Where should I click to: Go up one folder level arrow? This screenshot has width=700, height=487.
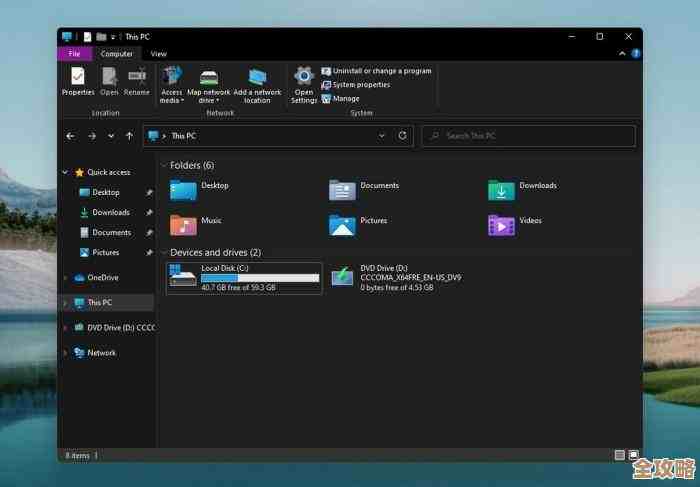pyautogui.click(x=129, y=136)
